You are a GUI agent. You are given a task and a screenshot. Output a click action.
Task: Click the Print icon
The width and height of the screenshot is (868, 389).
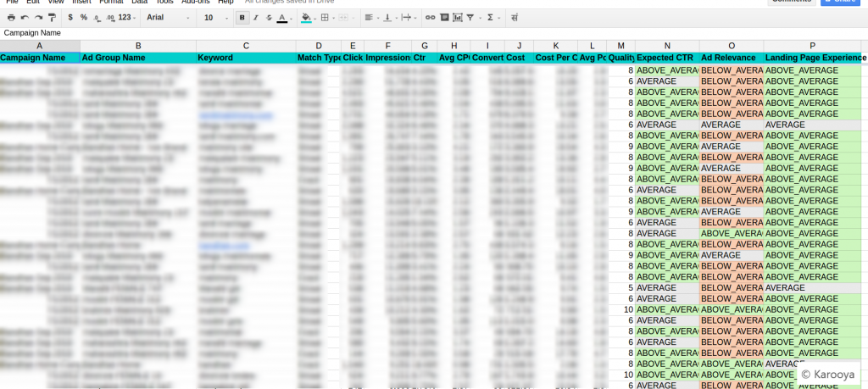[x=11, y=18]
